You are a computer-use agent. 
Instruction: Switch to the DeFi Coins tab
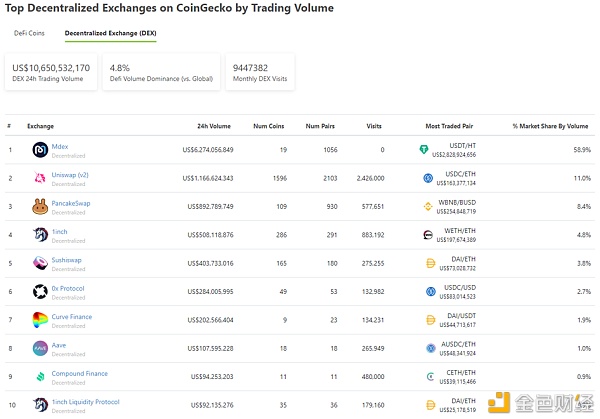point(29,33)
